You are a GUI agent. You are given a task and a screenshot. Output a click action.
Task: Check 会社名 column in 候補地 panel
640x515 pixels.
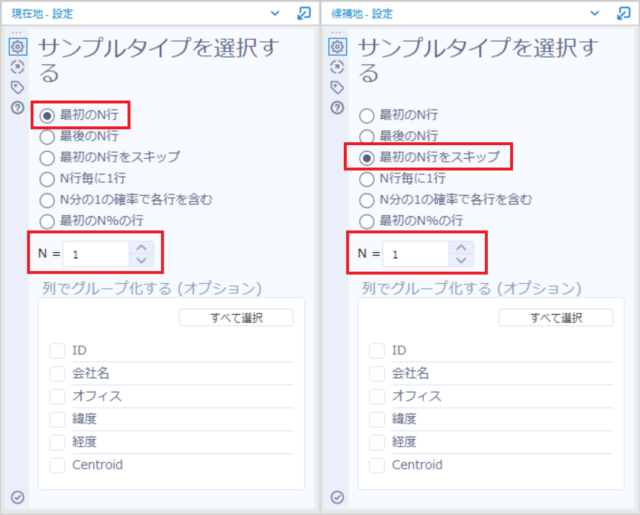[x=377, y=373]
